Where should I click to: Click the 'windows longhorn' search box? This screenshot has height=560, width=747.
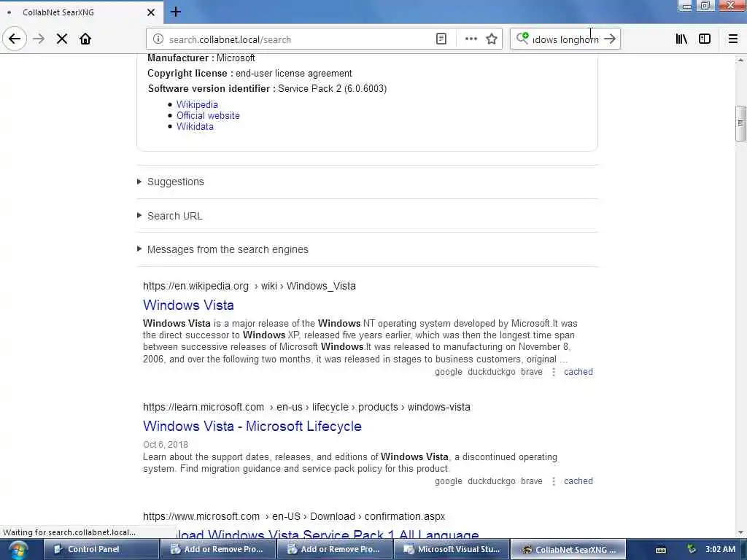565,39
